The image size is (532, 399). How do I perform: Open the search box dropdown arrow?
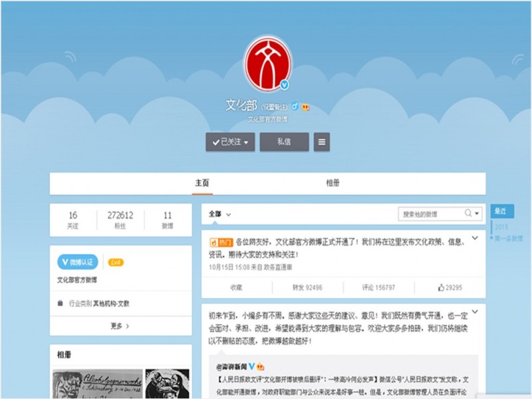point(477,213)
